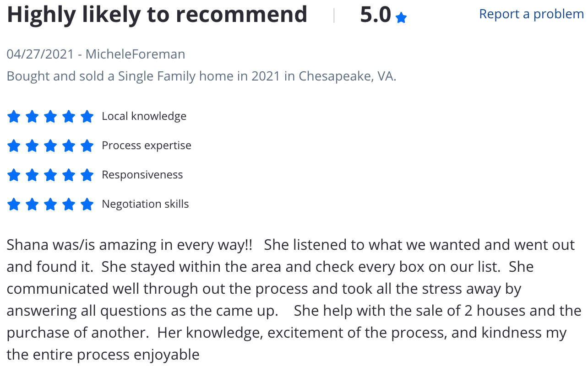Image resolution: width=588 pixels, height=366 pixels.
Task: Click the Highly likely to recommend heading
Action: (157, 15)
